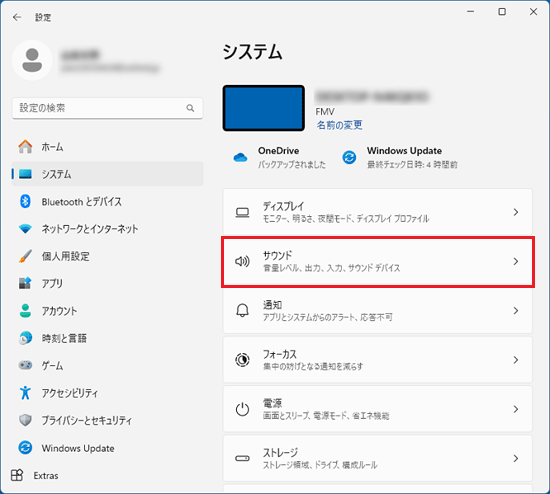Click the 通知 bell icon
550x494 pixels.
(x=242, y=311)
